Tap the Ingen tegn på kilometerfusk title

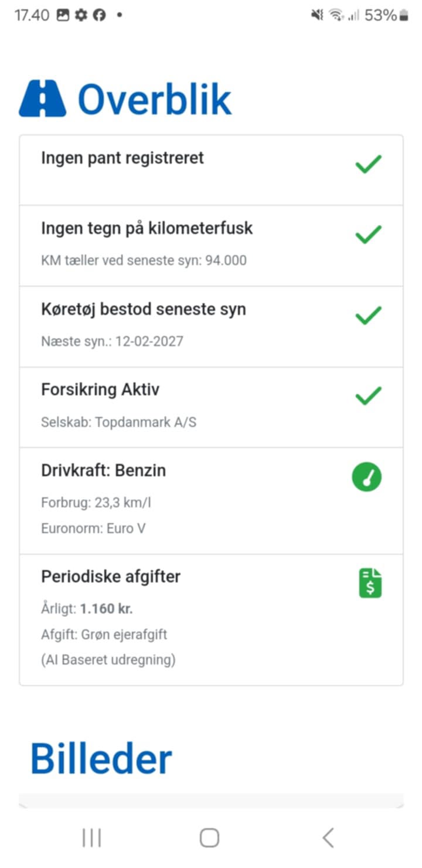click(x=147, y=229)
